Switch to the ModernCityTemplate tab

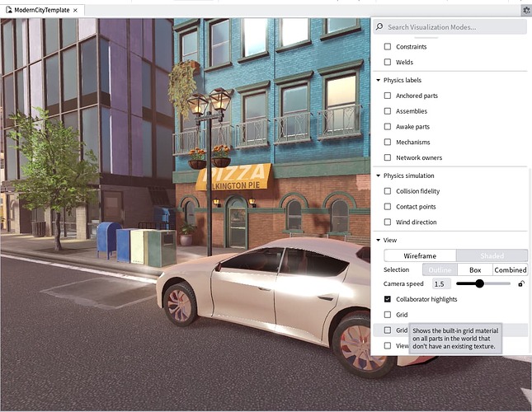click(x=42, y=10)
